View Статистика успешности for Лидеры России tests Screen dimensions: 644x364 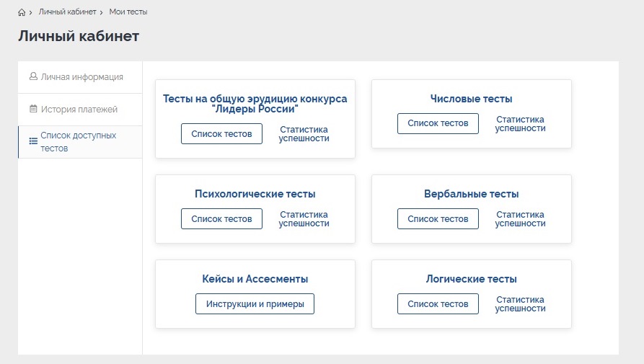pos(304,134)
